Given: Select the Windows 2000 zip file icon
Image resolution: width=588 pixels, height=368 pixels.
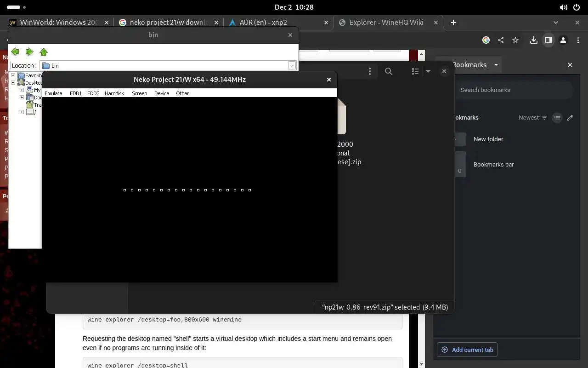Looking at the screenshot, I should click(342, 116).
